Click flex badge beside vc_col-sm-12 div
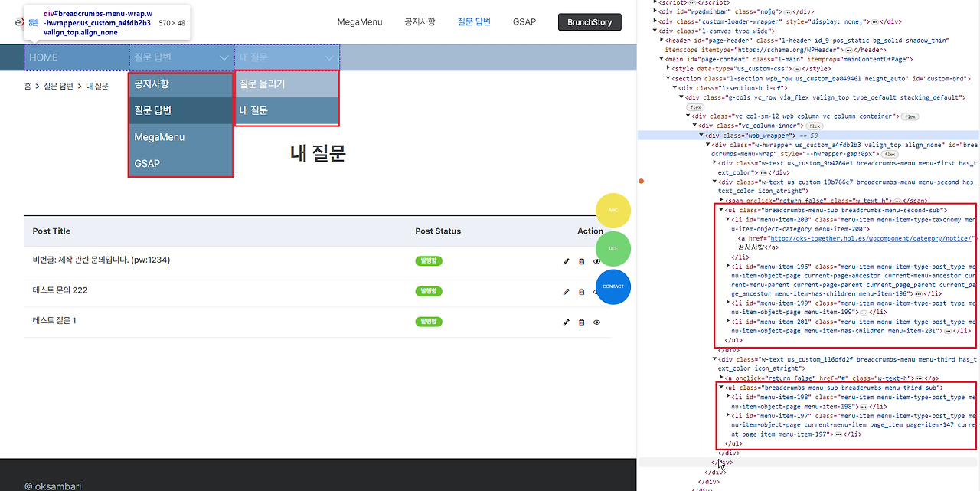 (910, 116)
